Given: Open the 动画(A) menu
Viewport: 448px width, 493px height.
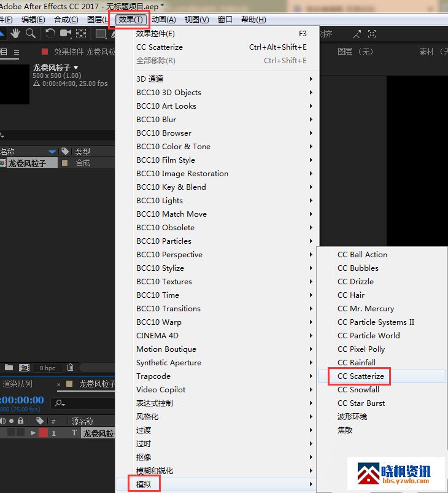Looking at the screenshot, I should (164, 20).
